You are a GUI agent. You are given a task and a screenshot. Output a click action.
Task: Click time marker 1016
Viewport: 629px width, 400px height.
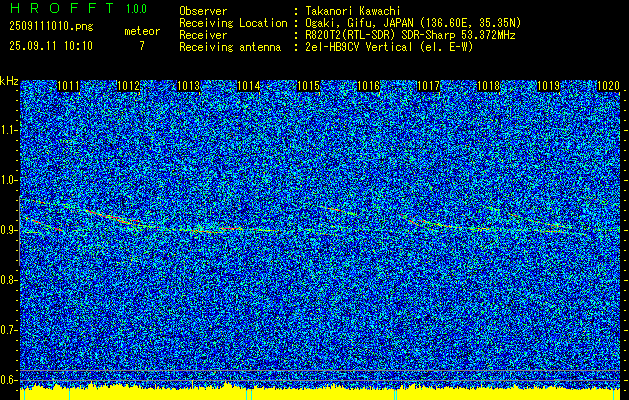369,86
